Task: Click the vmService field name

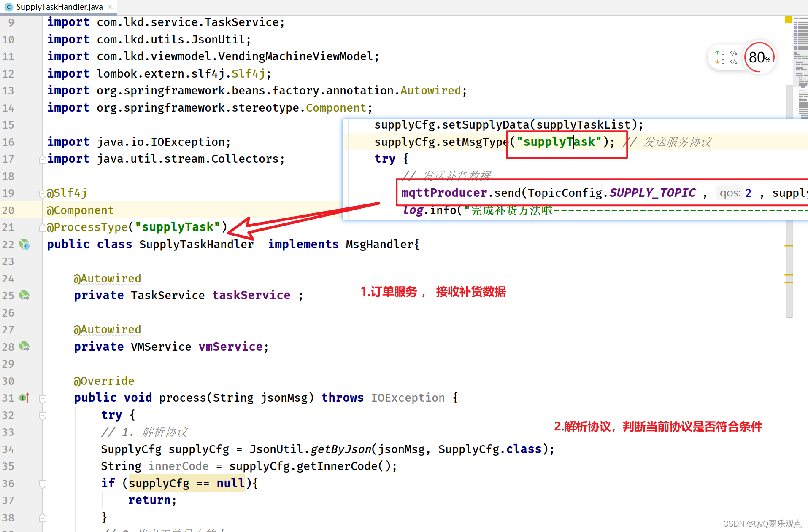Action: click(231, 347)
